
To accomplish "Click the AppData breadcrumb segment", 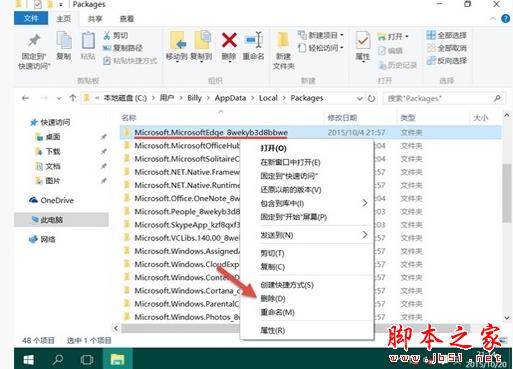I will (230, 98).
